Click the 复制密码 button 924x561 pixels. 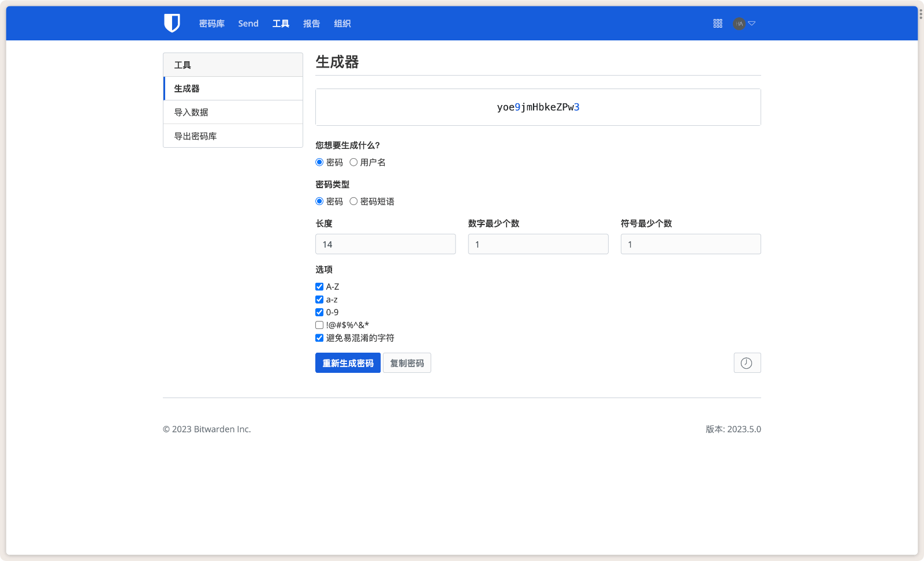(x=407, y=363)
